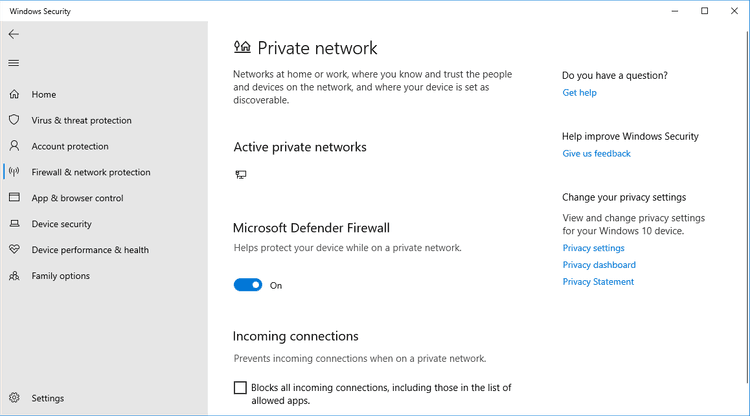The height and width of the screenshot is (416, 750).
Task: Click the back arrow icon
Action: 14,34
